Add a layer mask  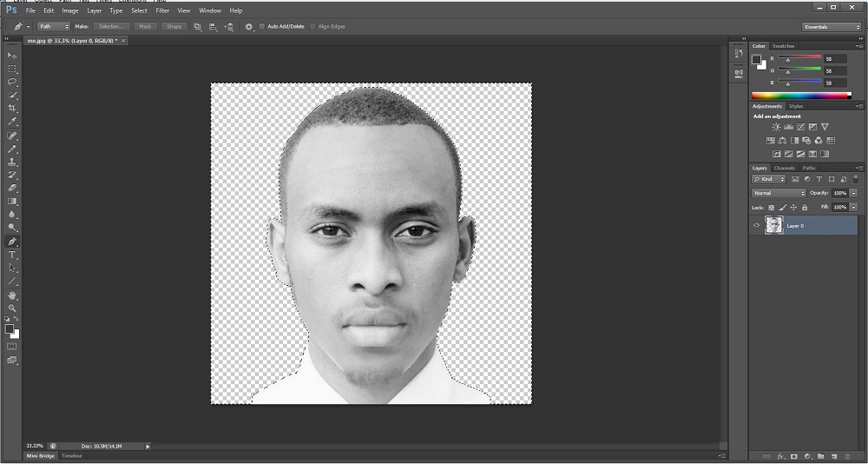point(794,457)
